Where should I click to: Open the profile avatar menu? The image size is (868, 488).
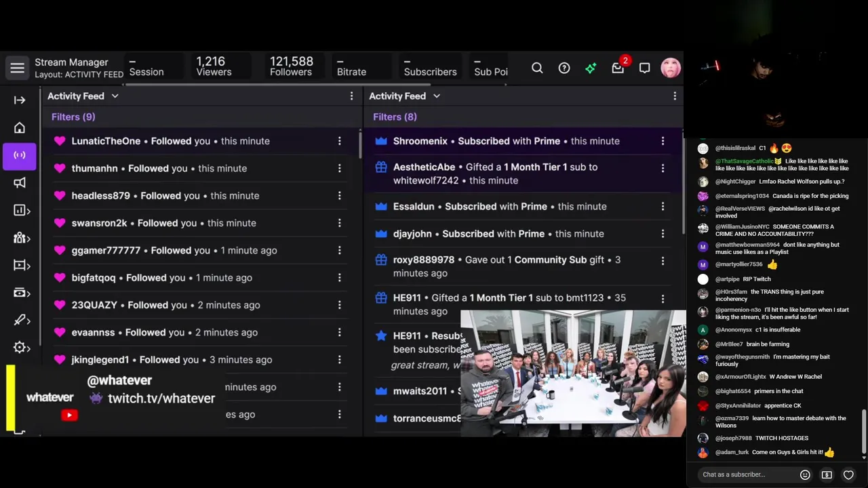[x=671, y=68]
